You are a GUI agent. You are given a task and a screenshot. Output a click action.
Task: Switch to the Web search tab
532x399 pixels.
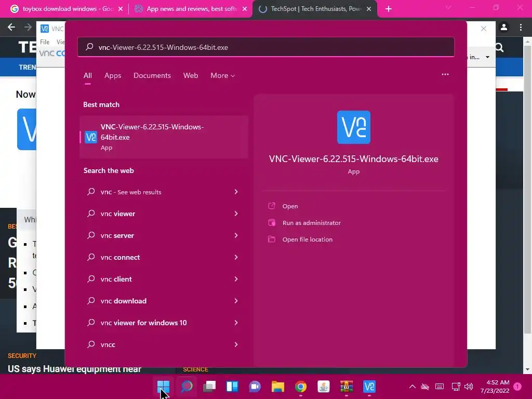coord(191,75)
